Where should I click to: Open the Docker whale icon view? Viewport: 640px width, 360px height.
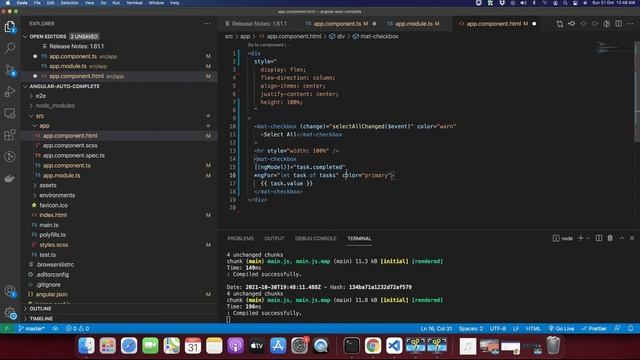(x=10, y=178)
